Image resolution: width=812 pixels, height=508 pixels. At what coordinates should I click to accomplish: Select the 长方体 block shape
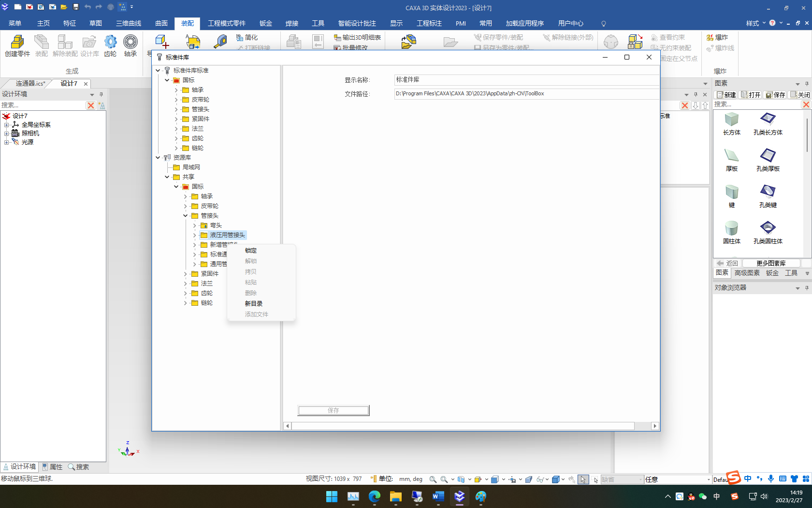[732, 124]
